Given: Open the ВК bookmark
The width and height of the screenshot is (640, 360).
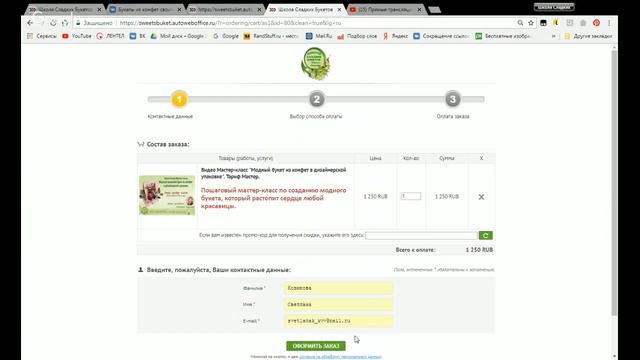Looking at the screenshot, I should pyautogui.click(x=138, y=36).
